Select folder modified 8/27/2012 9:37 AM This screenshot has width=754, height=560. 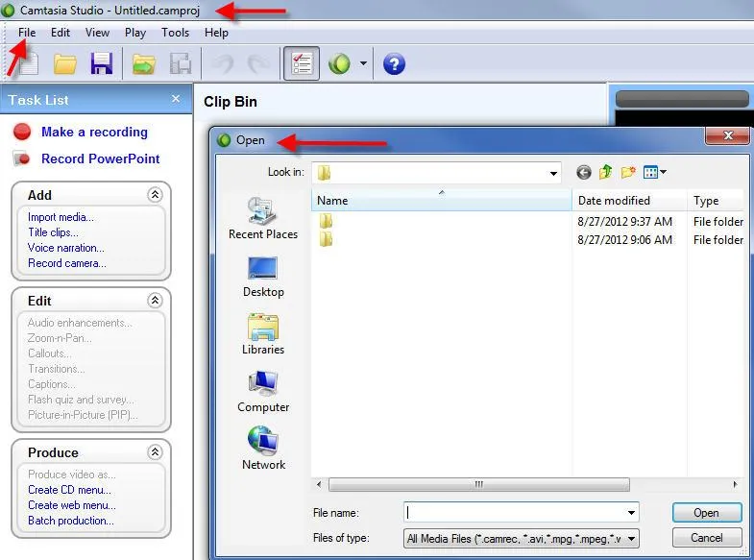527,222
